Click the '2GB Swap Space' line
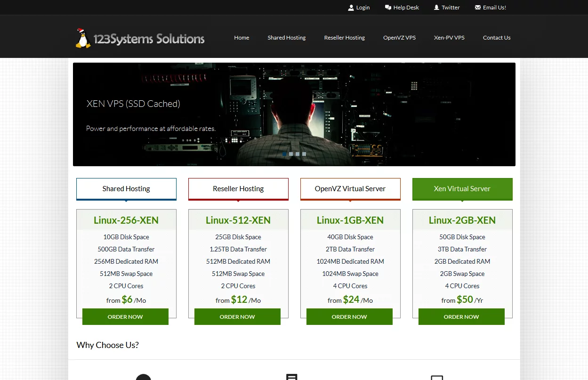Viewport: 588px width, 380px height. click(462, 274)
